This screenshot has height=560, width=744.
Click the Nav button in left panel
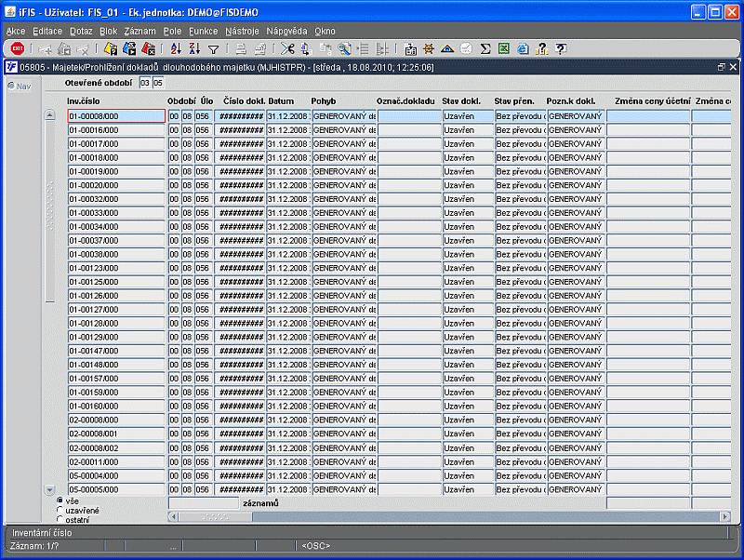click(20, 87)
